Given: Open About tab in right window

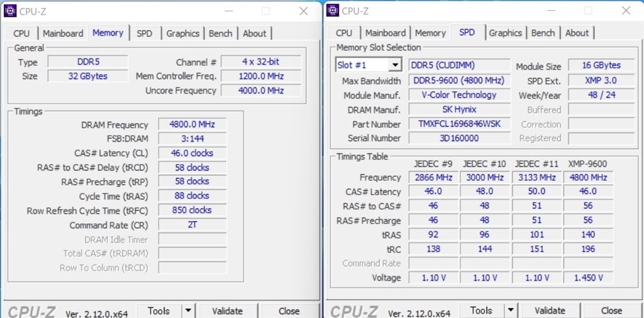Looking at the screenshot, I should pos(577,33).
